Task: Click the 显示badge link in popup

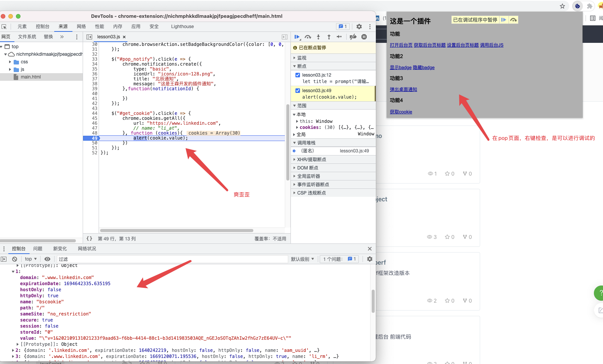Action: click(x=400, y=67)
